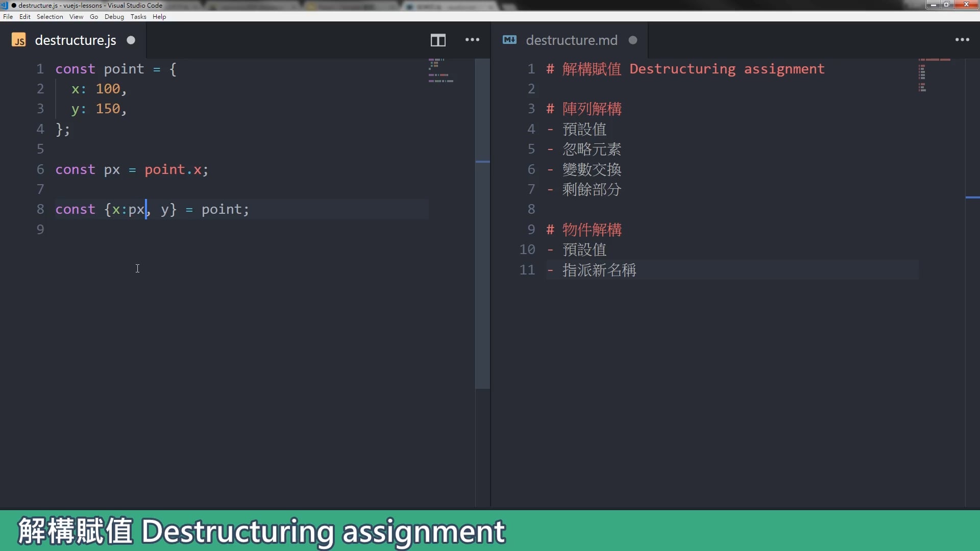Click the split editor icon above the JS file
The image size is (980, 551).
click(438, 40)
